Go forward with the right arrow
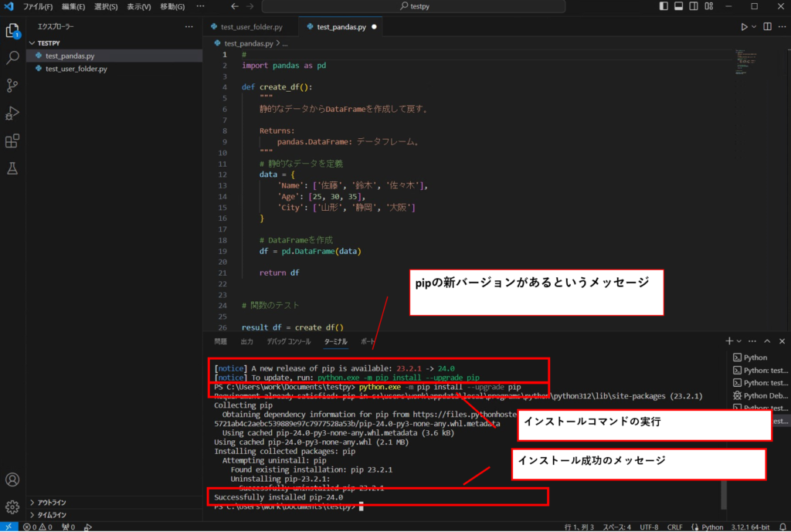791x532 pixels. pyautogui.click(x=250, y=6)
